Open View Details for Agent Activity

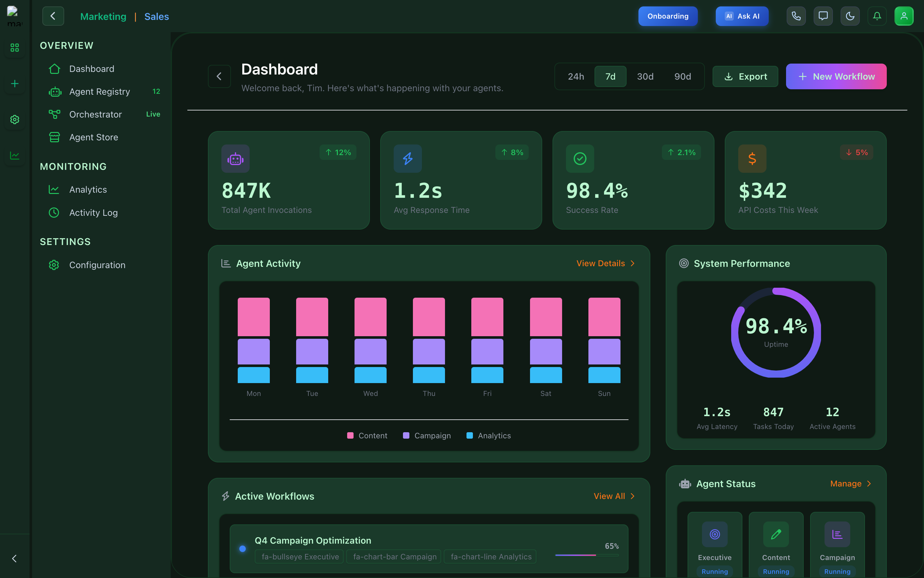click(606, 263)
